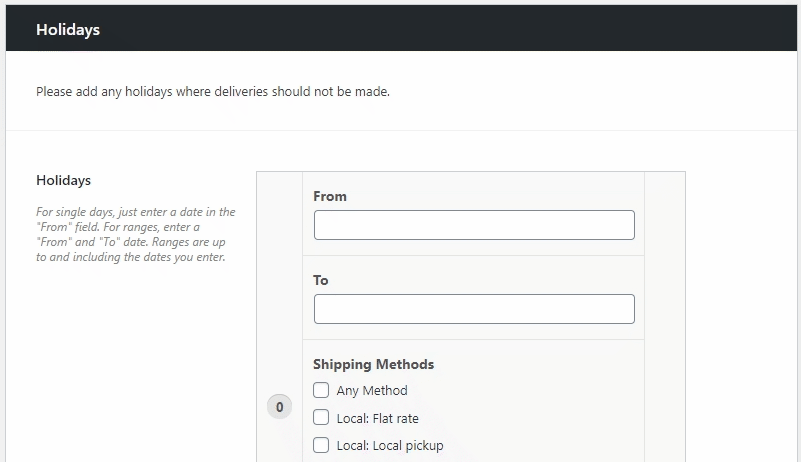
Task: Click the holiday deliveries description sentence
Action: tap(213, 92)
